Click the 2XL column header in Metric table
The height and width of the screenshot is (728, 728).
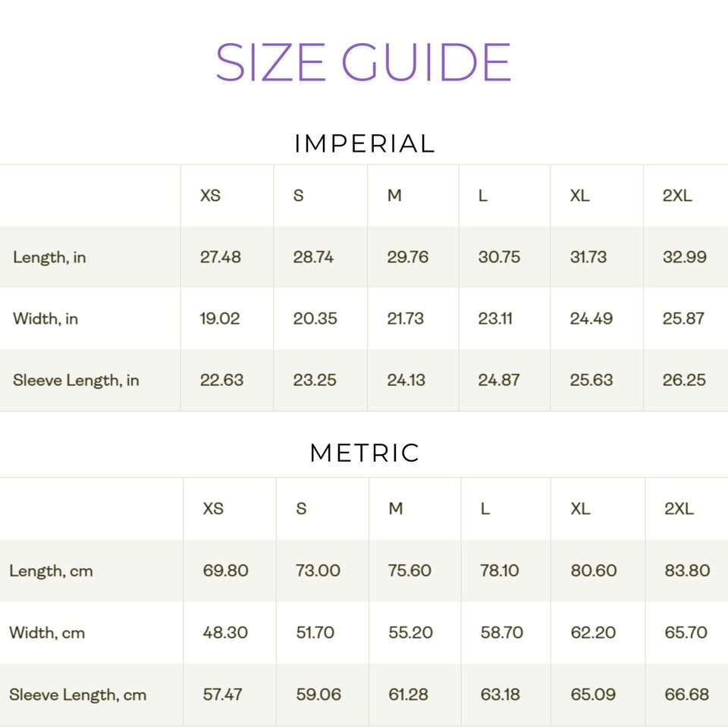(679, 509)
